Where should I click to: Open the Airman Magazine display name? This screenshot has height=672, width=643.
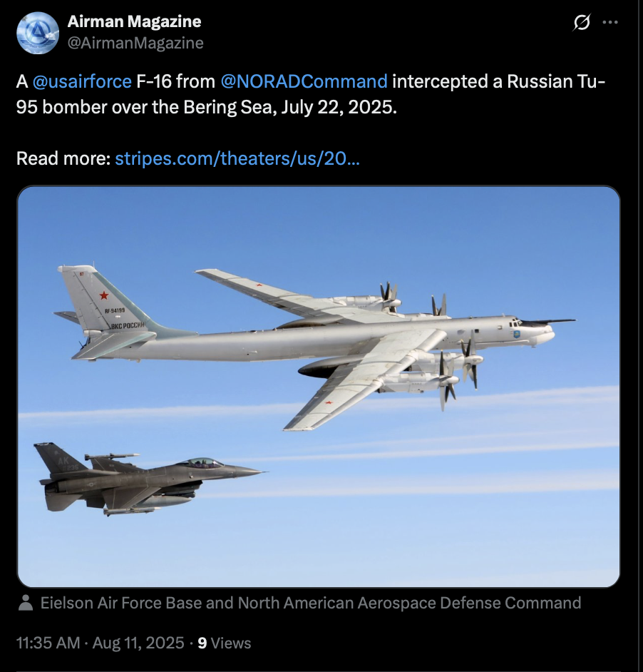coord(134,21)
